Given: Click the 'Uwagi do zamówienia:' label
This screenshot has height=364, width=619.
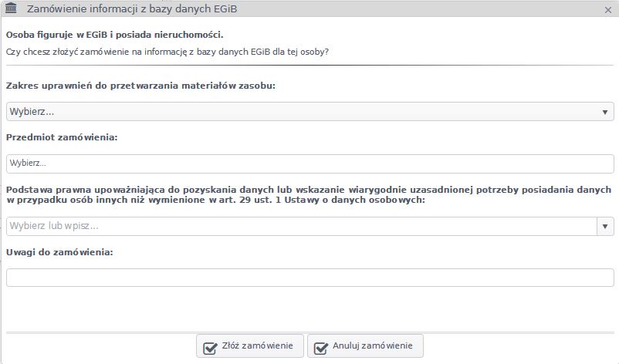Looking at the screenshot, I should coord(59,252).
